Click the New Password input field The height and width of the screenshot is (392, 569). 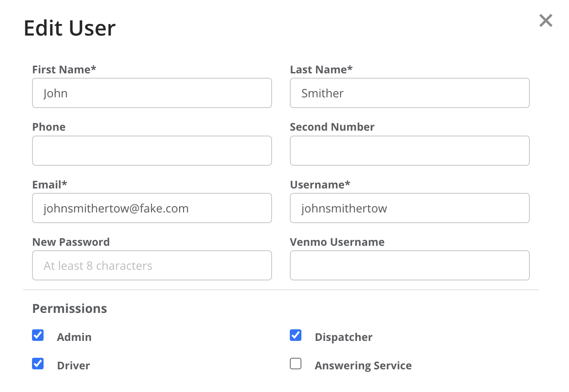[152, 265]
